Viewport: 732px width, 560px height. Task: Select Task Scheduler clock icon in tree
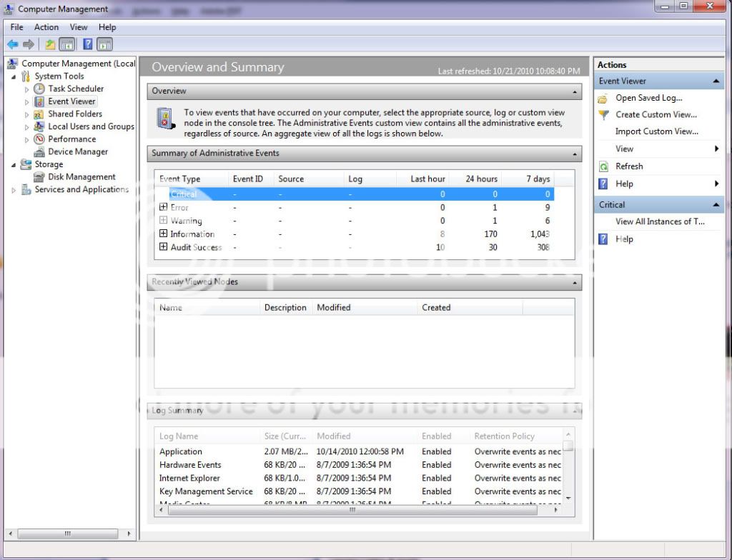pyautogui.click(x=39, y=89)
